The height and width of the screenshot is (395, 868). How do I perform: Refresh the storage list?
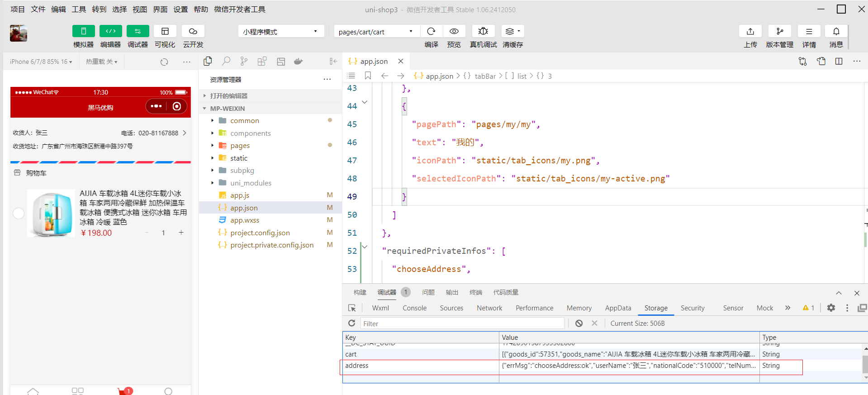pos(351,323)
